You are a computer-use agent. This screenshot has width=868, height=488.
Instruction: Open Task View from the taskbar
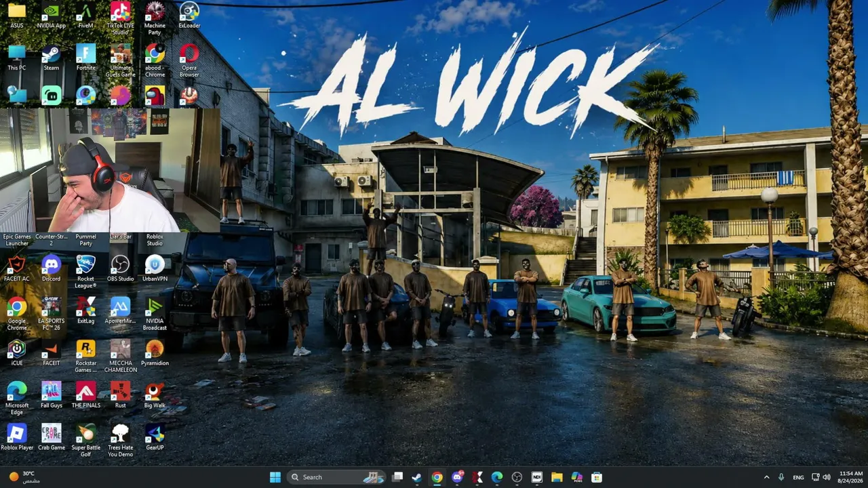[397, 477]
